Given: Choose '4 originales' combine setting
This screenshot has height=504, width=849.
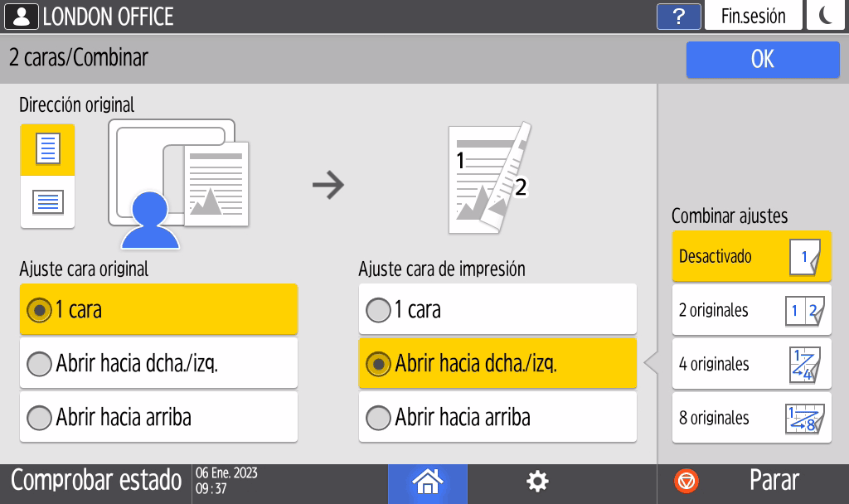Looking at the screenshot, I should tap(751, 364).
